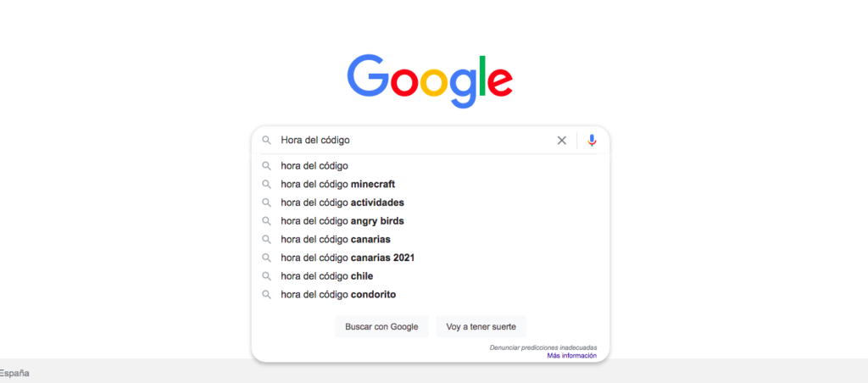The width and height of the screenshot is (868, 383).
Task: Select the first suggestion "hora del código"
Action: [x=314, y=166]
